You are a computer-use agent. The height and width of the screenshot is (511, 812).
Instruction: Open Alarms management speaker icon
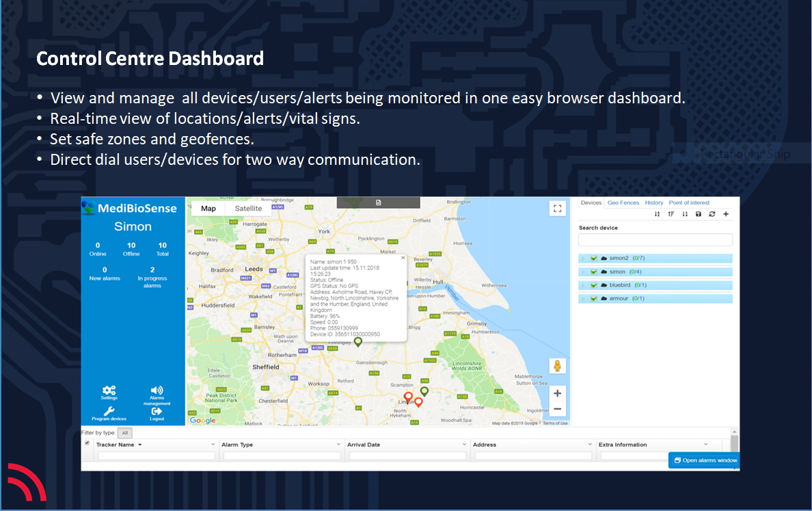157,390
